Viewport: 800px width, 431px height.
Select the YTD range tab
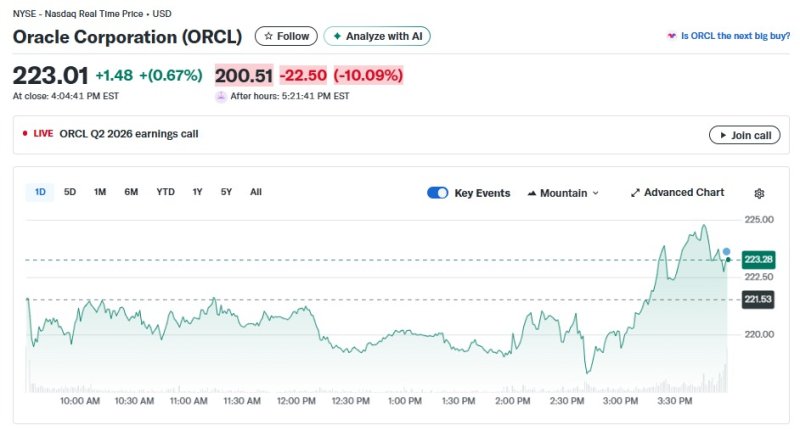(x=165, y=192)
